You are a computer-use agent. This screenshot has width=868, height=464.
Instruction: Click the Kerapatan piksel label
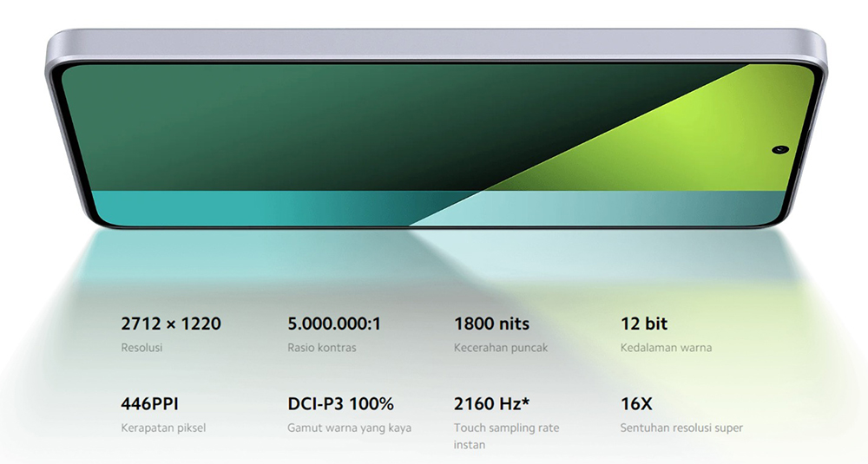point(163,428)
